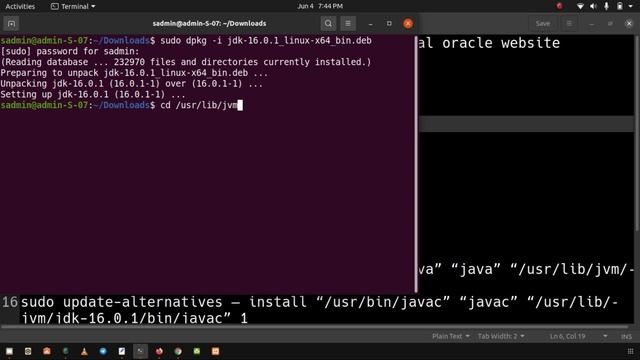Click the orange square icon at dock end
Image resolution: width=640 pixels, height=360 pixels.
pyautogui.click(x=216, y=351)
